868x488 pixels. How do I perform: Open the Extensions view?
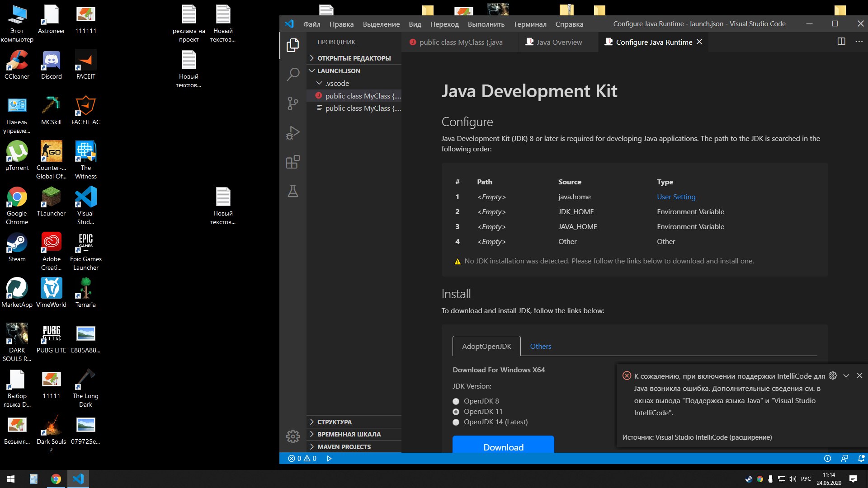click(x=293, y=162)
